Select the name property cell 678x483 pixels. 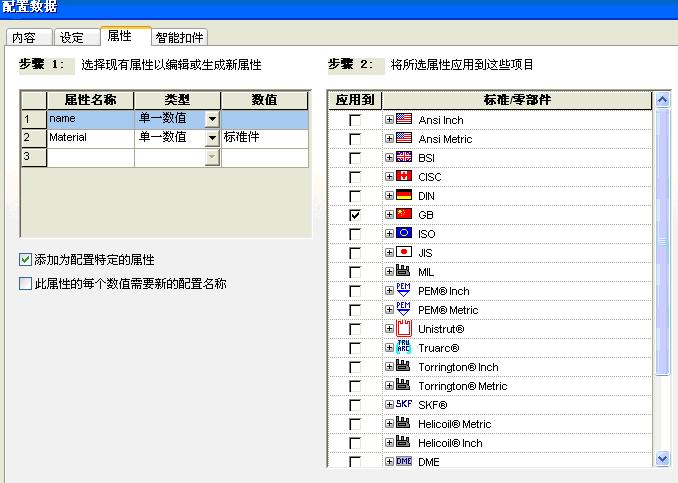point(90,119)
